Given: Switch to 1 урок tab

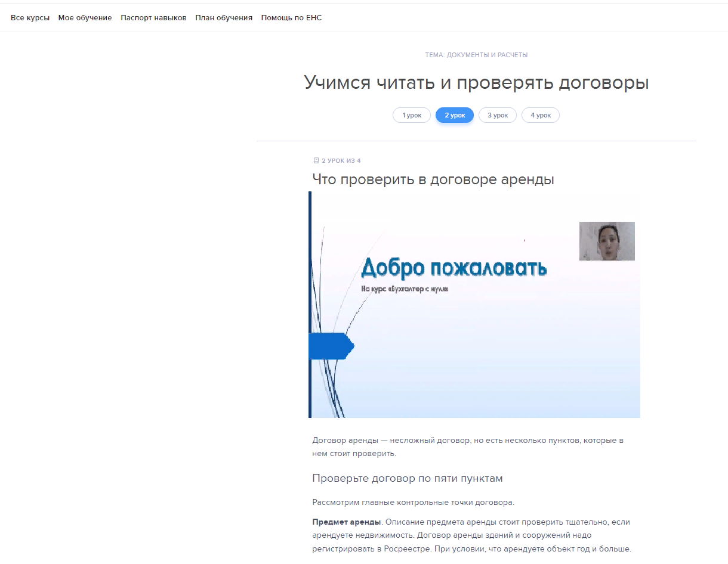Looking at the screenshot, I should point(411,115).
